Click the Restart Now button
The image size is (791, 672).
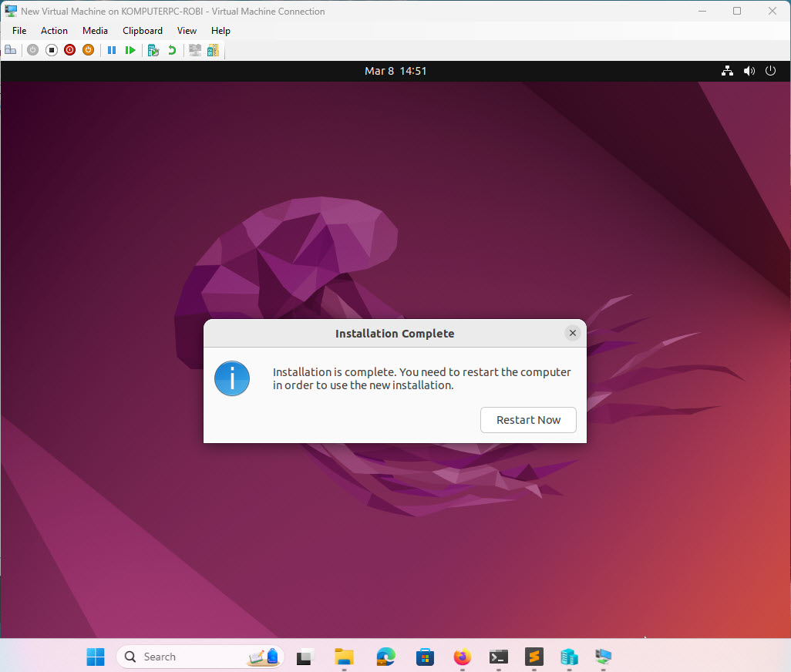[528, 420]
